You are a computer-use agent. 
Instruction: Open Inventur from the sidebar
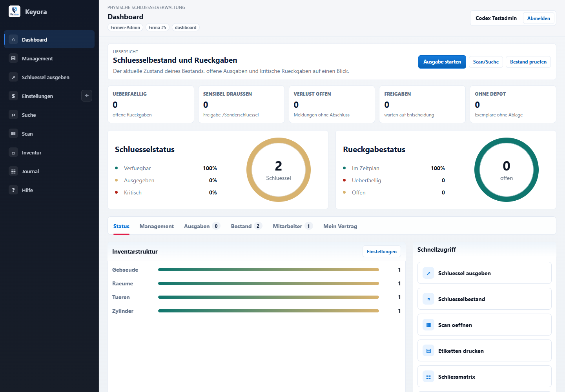pyautogui.click(x=49, y=152)
